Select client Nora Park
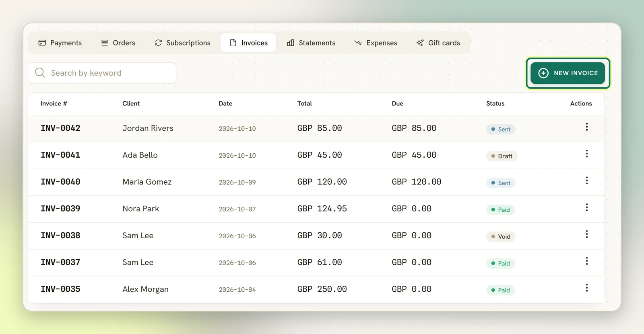The image size is (644, 334). [x=141, y=208]
